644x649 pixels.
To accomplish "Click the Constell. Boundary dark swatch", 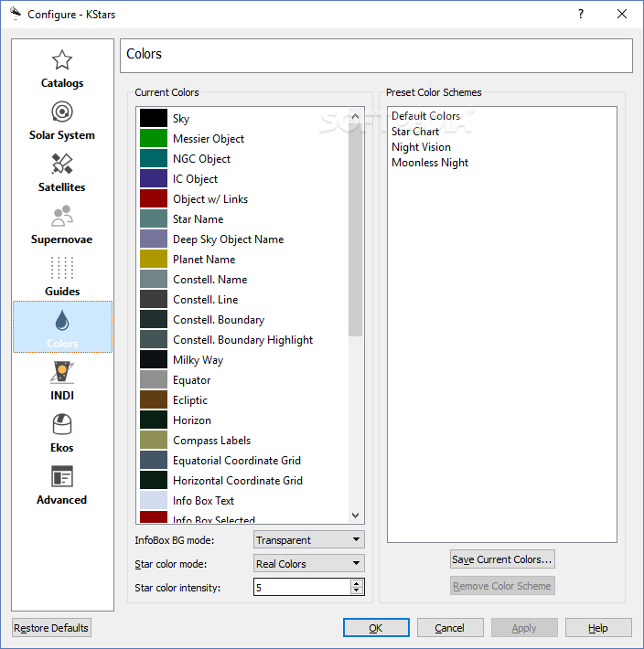I will click(x=154, y=320).
